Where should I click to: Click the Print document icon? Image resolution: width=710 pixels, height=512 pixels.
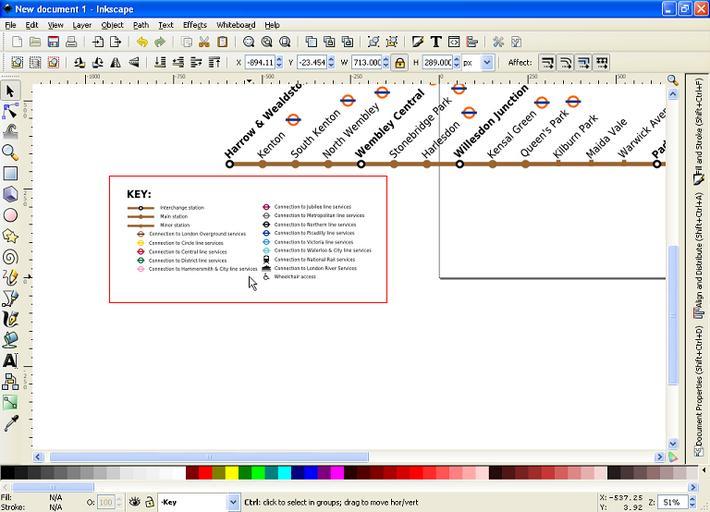click(71, 42)
